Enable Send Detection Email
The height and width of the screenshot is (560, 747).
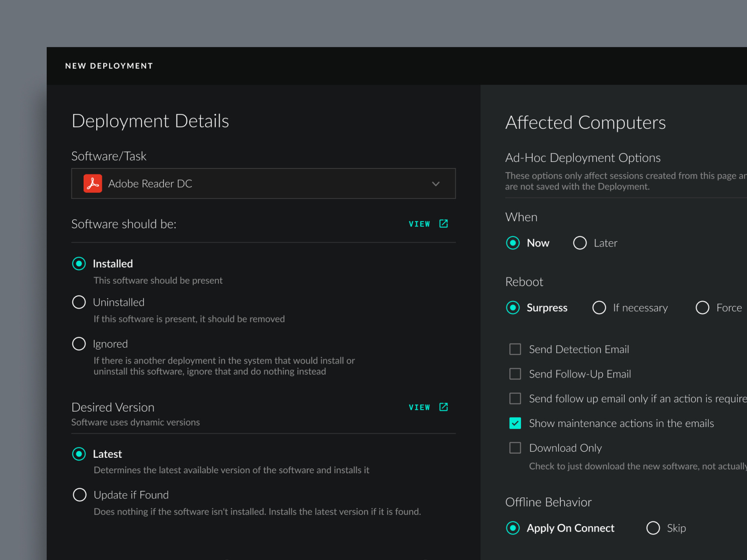[x=515, y=349]
